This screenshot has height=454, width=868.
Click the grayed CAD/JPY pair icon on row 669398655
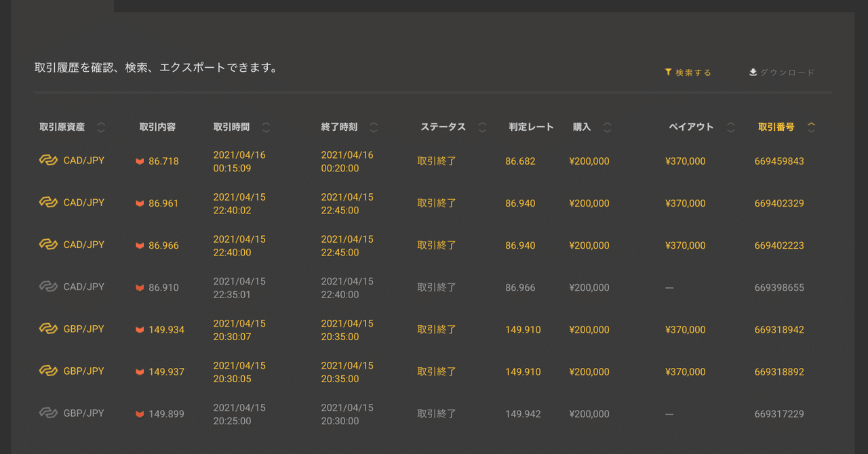pos(47,287)
